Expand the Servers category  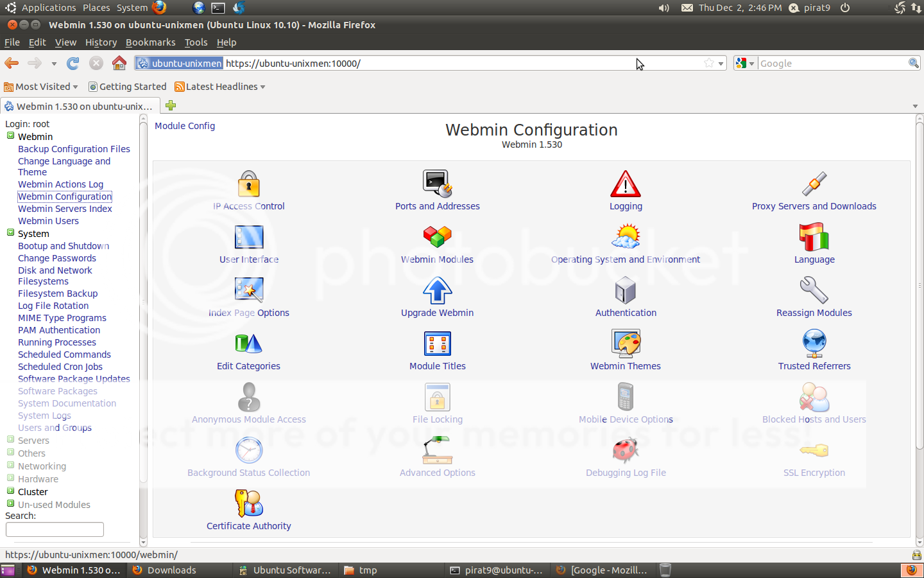[10, 440]
